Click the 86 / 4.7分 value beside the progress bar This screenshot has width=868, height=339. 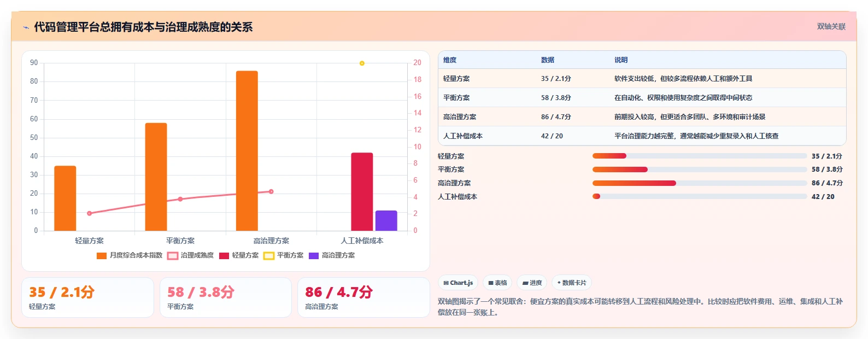[827, 183]
